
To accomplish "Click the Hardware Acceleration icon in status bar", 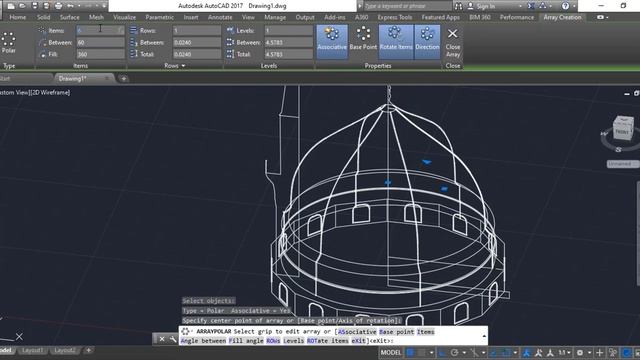I will coord(627,352).
